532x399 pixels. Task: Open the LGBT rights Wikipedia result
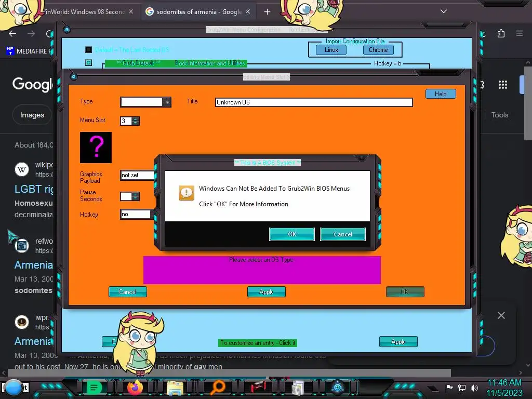[x=34, y=189]
